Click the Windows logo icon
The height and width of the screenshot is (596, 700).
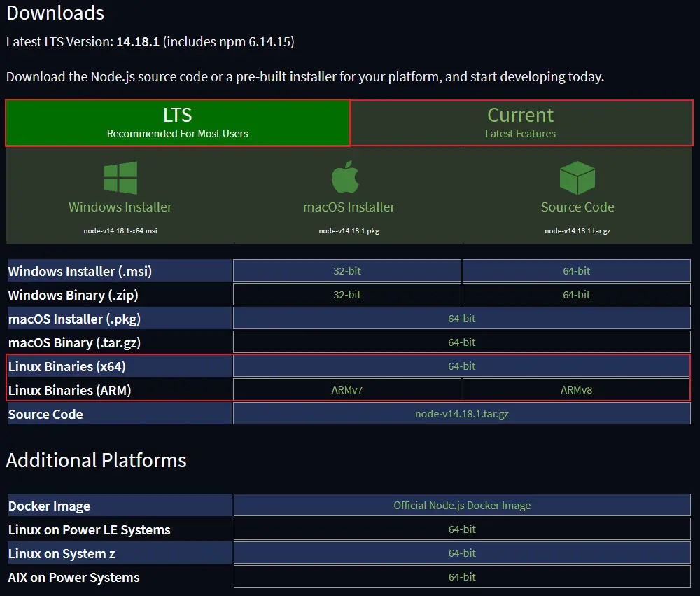pyautogui.click(x=120, y=178)
